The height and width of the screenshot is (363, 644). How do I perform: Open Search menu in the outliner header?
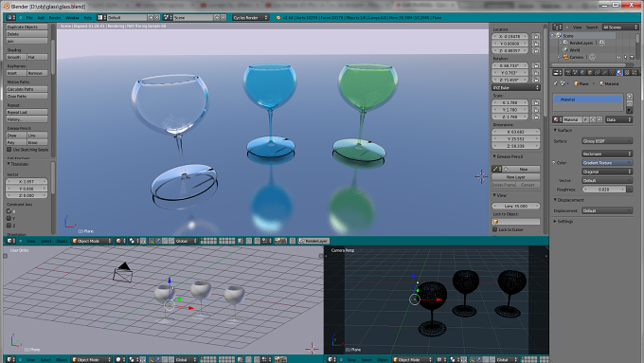pos(592,27)
